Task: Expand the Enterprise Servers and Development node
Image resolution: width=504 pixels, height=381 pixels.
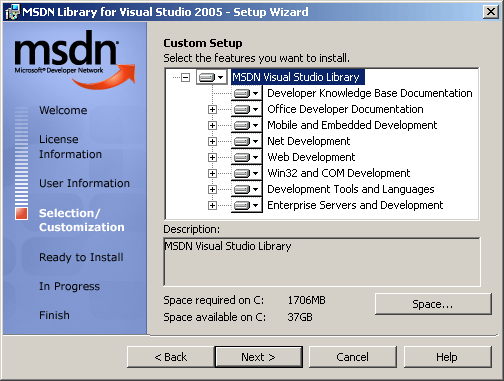Action: (212, 205)
